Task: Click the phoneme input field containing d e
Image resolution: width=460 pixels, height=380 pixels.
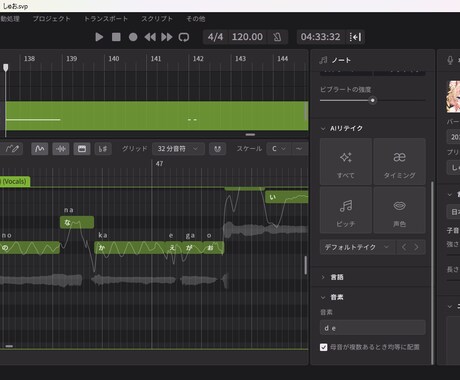Action: click(373, 328)
